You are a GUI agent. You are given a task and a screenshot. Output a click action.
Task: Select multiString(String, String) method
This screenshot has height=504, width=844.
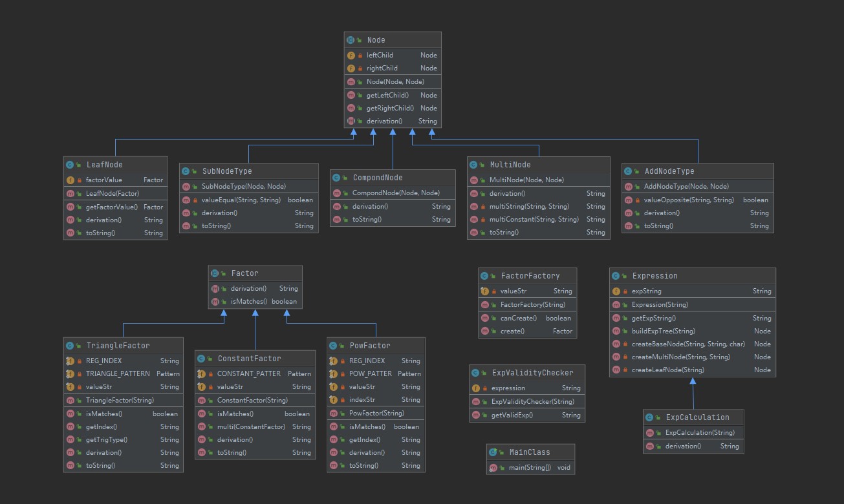pyautogui.click(x=538, y=206)
